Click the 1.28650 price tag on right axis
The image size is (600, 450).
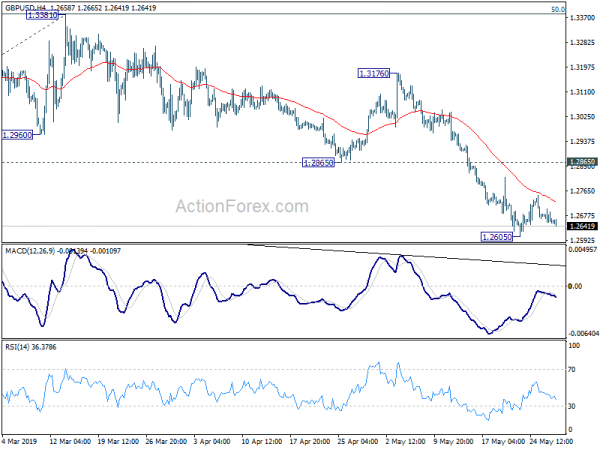(582, 162)
